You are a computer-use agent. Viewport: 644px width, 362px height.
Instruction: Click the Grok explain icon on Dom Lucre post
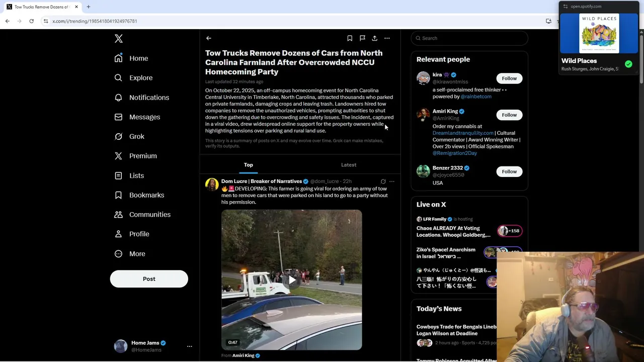(x=383, y=182)
